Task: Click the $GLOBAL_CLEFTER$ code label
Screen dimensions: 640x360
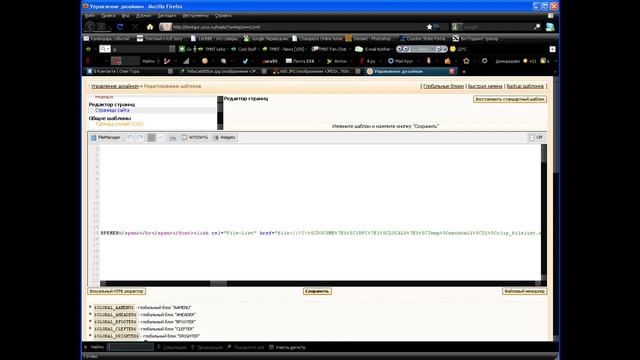Action: pos(115,329)
